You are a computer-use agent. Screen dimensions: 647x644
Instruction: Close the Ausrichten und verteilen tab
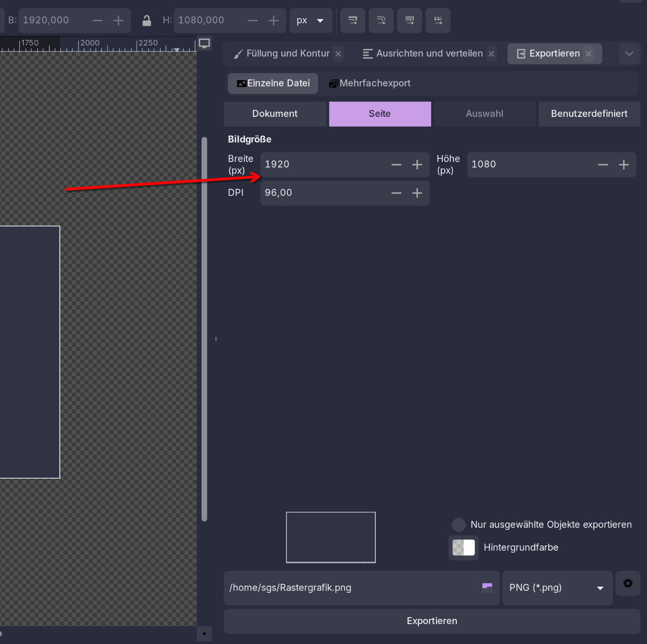[491, 54]
